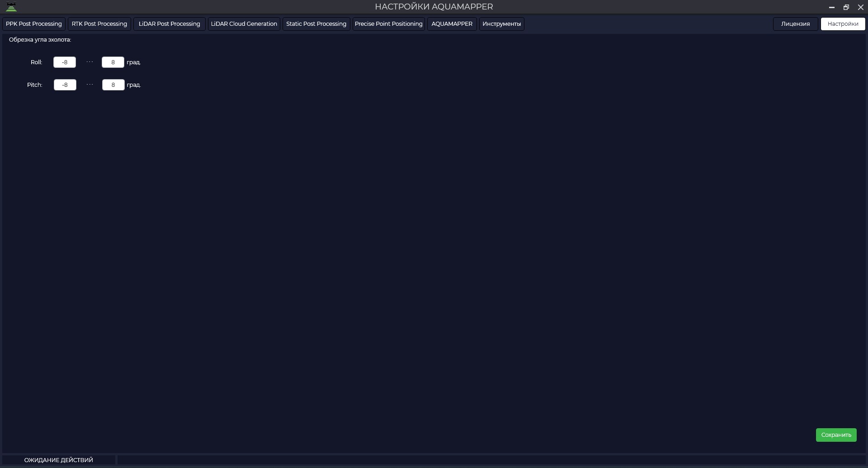The height and width of the screenshot is (468, 868).
Task: Click the 'Обрезка угла эхолота:' heading
Action: point(40,40)
